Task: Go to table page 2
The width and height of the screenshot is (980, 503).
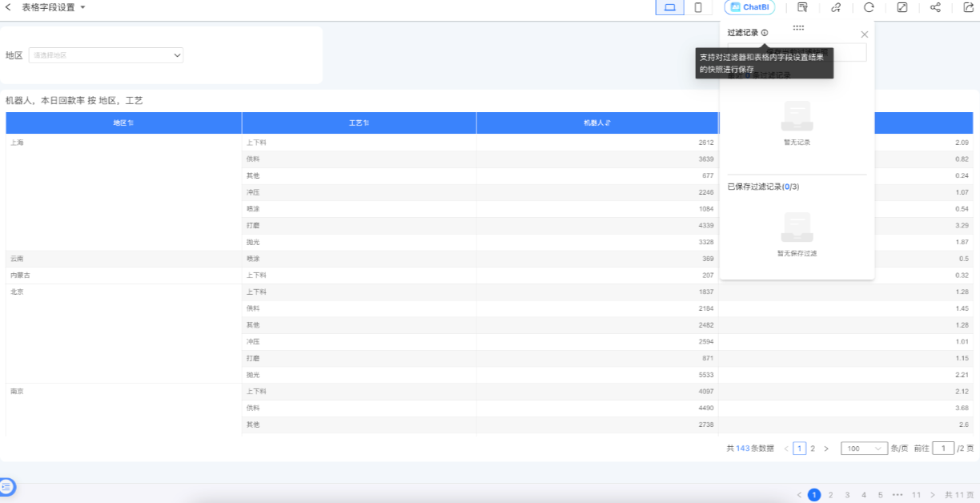Action: click(813, 449)
